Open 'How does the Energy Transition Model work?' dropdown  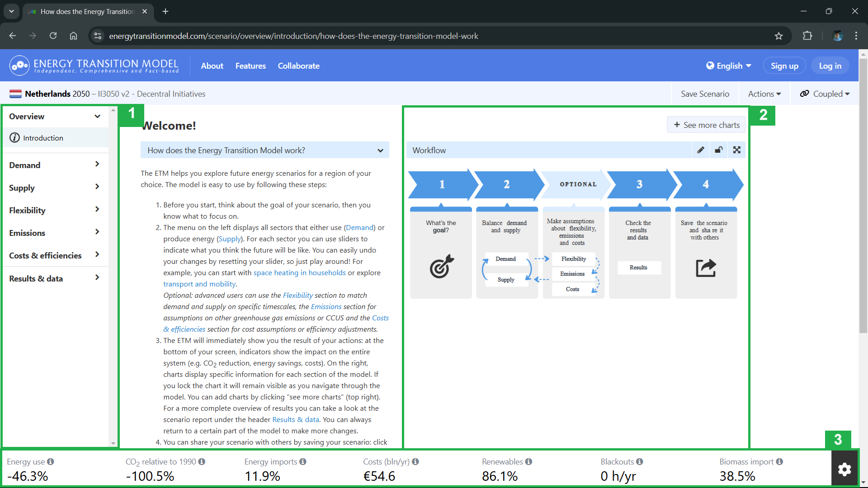coord(265,150)
